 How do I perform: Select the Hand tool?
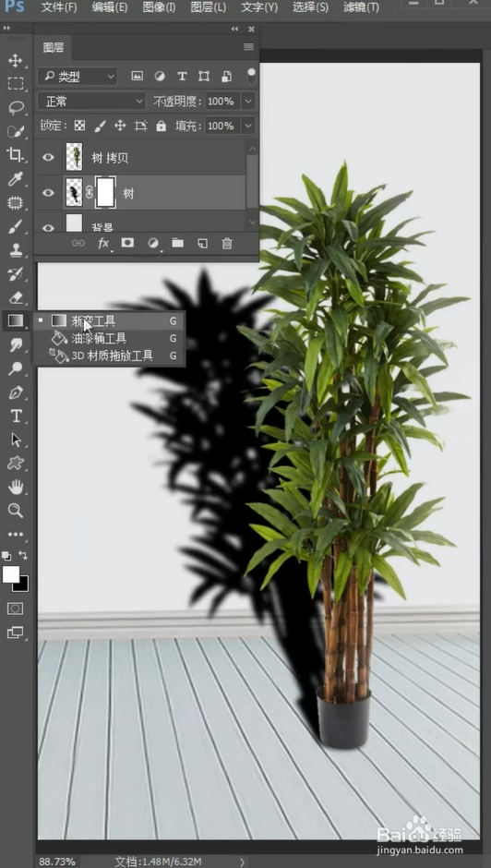click(x=16, y=487)
